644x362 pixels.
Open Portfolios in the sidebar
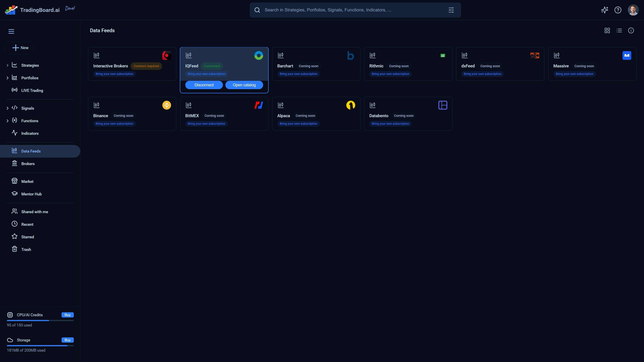(x=30, y=78)
